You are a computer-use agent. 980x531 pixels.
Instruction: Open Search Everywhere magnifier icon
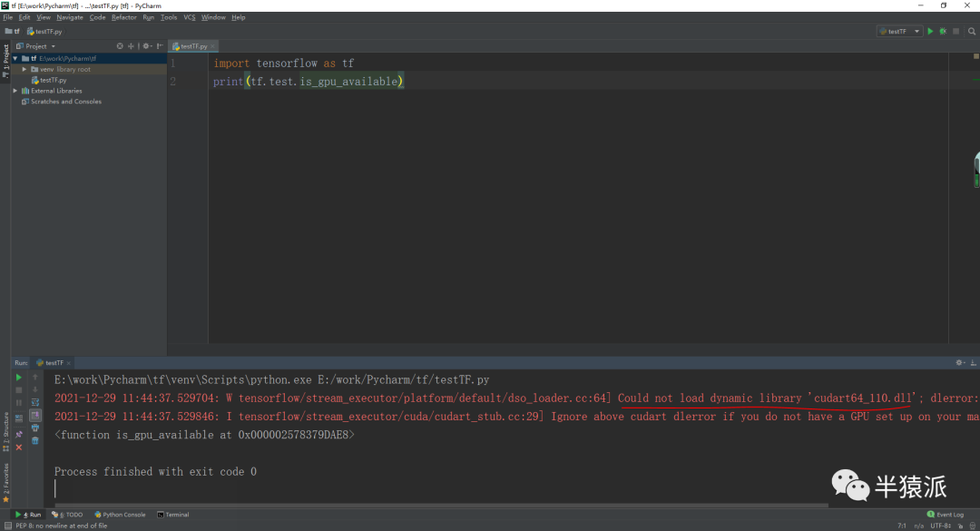pos(972,31)
